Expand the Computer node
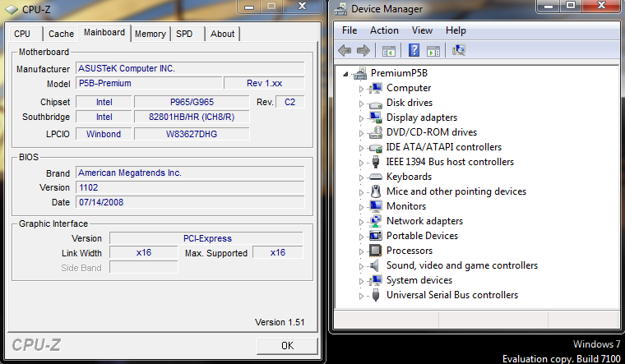Image resolution: width=625 pixels, height=364 pixels. 361,89
